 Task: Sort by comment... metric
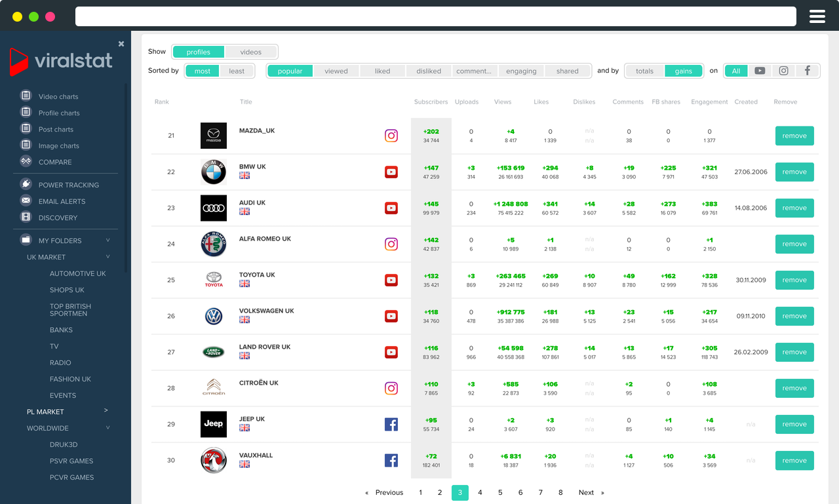(475, 71)
